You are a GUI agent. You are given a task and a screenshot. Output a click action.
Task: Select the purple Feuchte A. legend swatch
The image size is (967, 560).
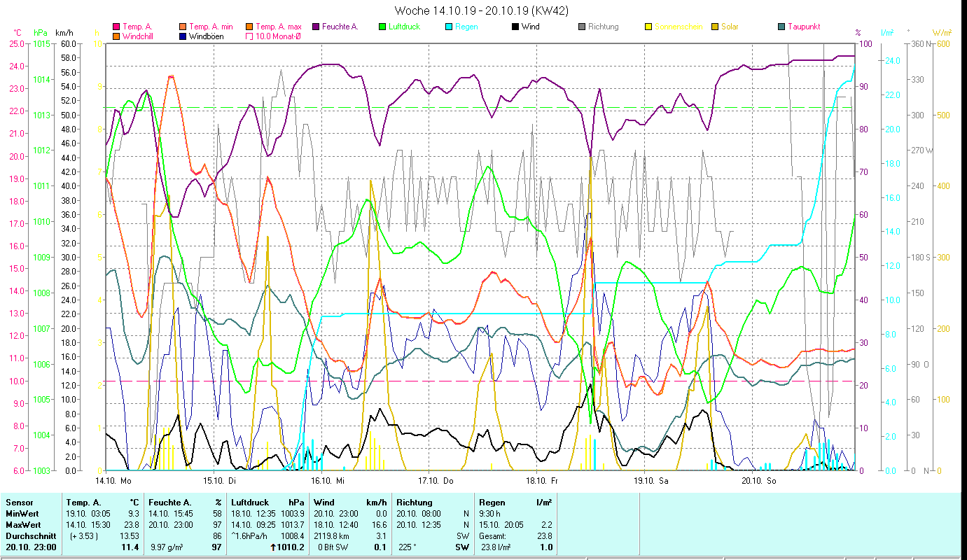tap(316, 27)
